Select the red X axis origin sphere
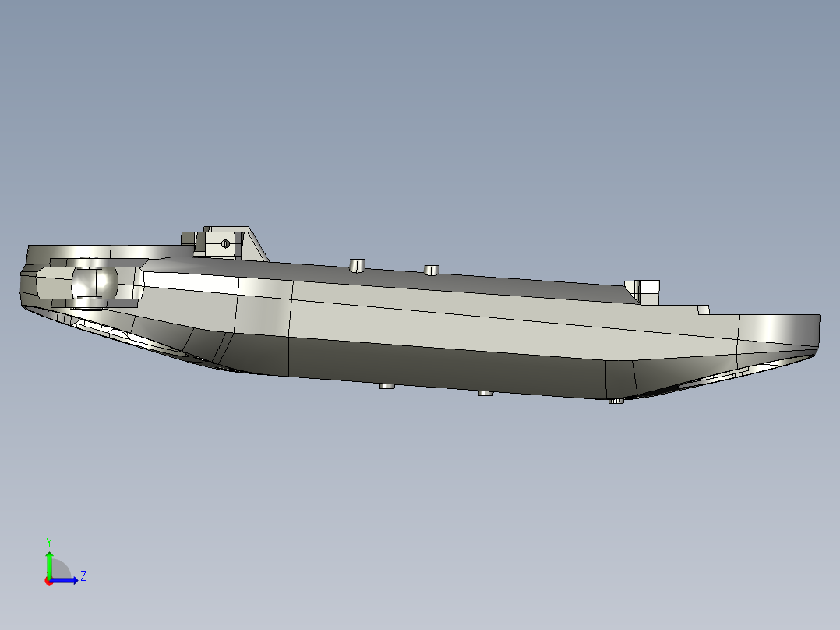Viewport: 840px width, 630px height. 49,582
